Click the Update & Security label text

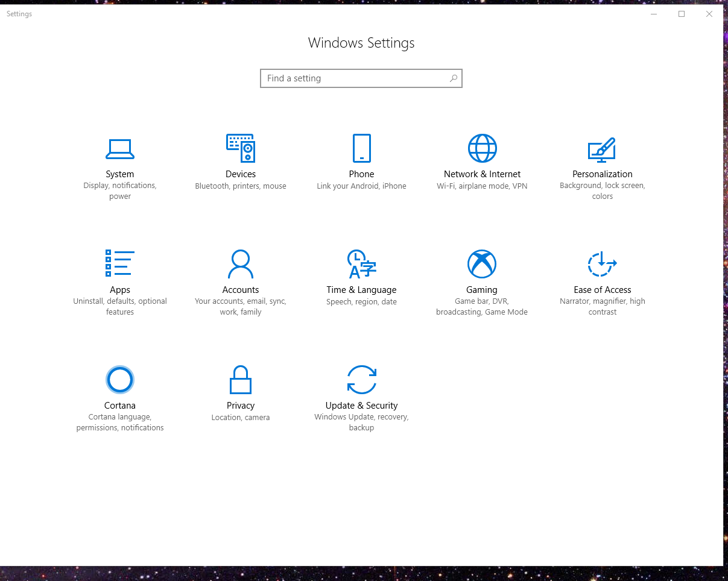pos(361,406)
